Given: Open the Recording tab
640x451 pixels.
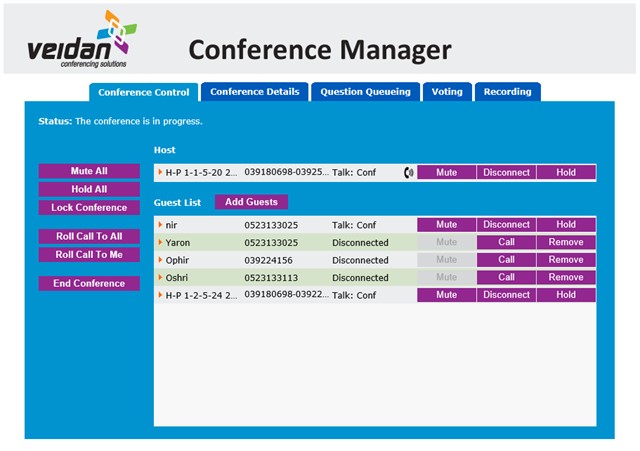Looking at the screenshot, I should pos(507,92).
